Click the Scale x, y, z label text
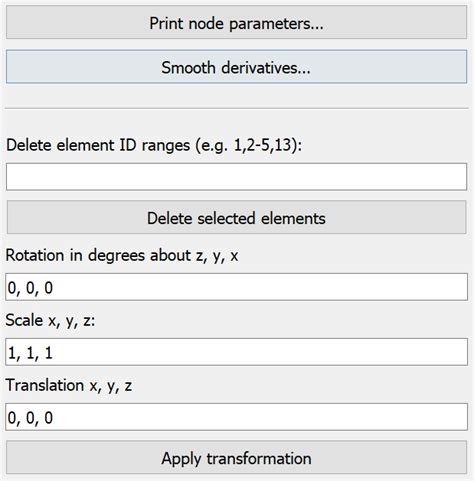Viewport: 474px width, 481px height. [50, 320]
